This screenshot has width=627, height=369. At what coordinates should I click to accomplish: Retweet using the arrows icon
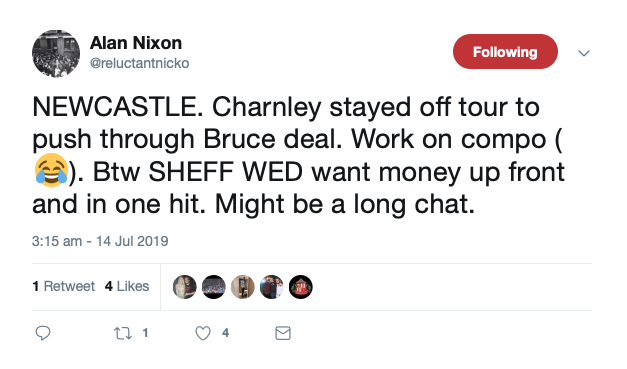[x=123, y=333]
